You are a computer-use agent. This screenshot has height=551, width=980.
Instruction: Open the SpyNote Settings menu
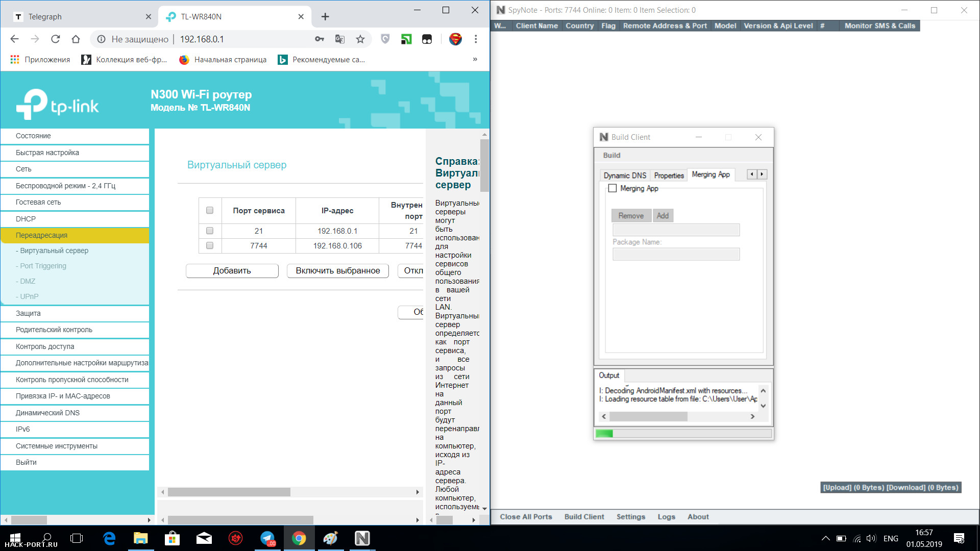pos(630,517)
